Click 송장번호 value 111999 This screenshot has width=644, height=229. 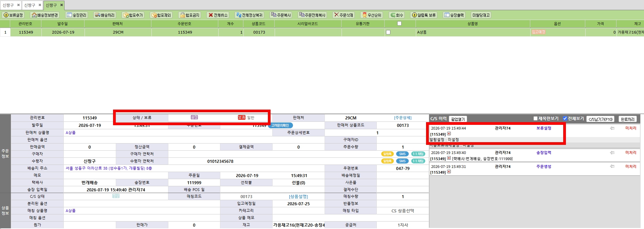click(x=194, y=183)
